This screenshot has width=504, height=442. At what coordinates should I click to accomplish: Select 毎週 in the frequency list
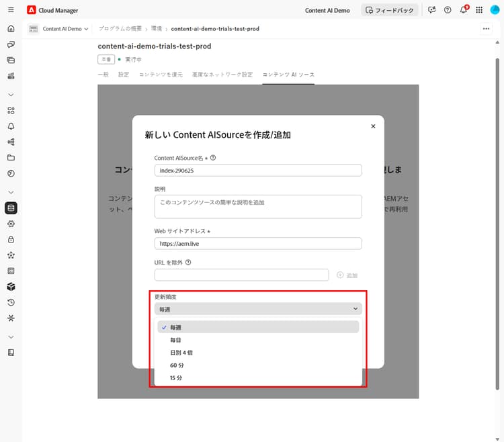coord(258,327)
